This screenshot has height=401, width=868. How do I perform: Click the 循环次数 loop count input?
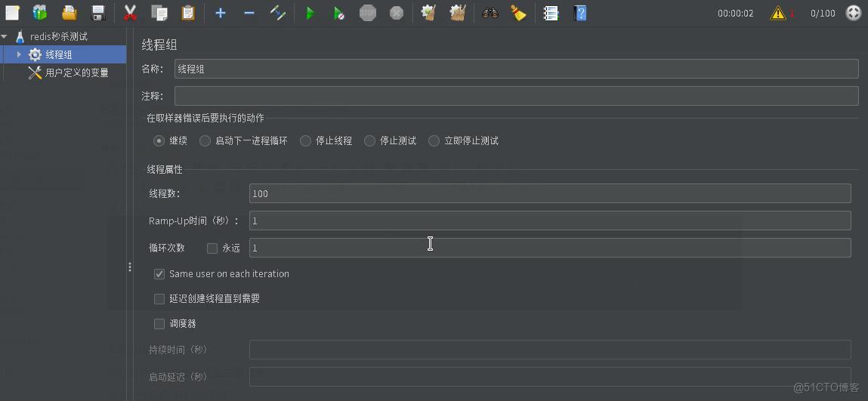coord(550,247)
